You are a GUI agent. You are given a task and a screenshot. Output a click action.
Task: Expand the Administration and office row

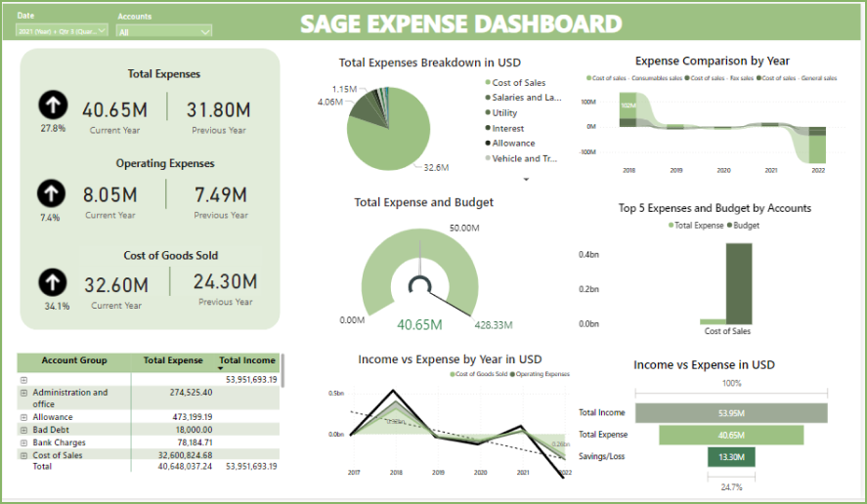coord(23,393)
